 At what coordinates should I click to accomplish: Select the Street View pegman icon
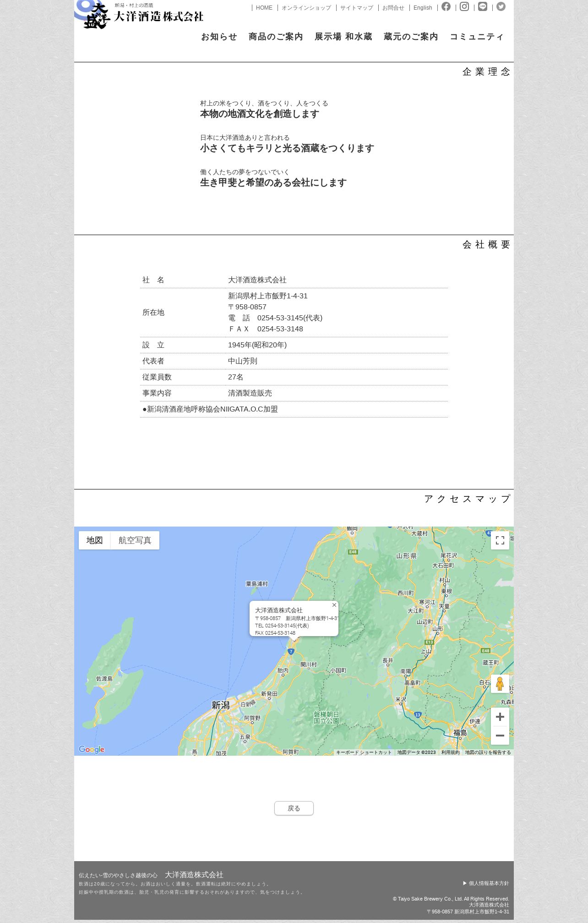[x=500, y=684]
